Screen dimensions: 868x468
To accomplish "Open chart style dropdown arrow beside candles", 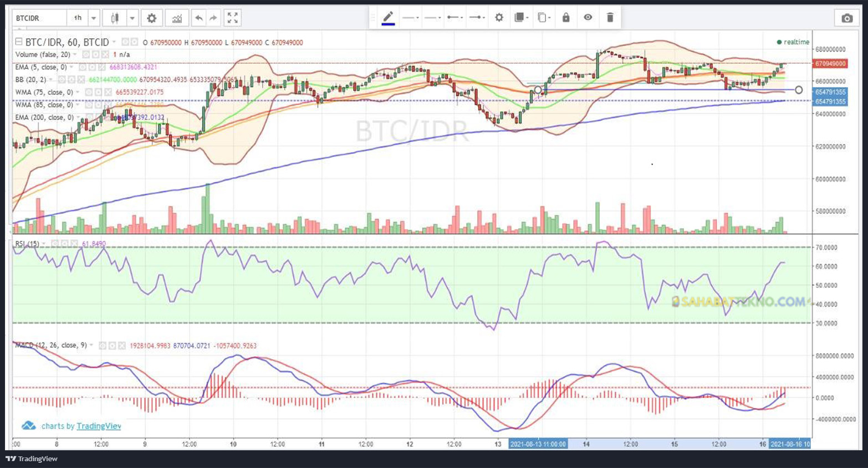I will pos(132,18).
